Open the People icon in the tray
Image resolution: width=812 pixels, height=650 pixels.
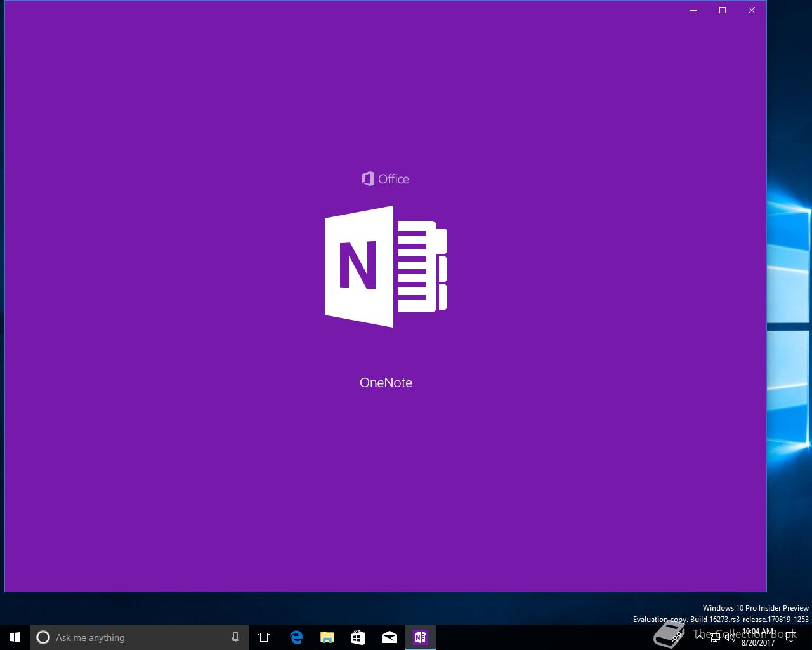pos(677,637)
